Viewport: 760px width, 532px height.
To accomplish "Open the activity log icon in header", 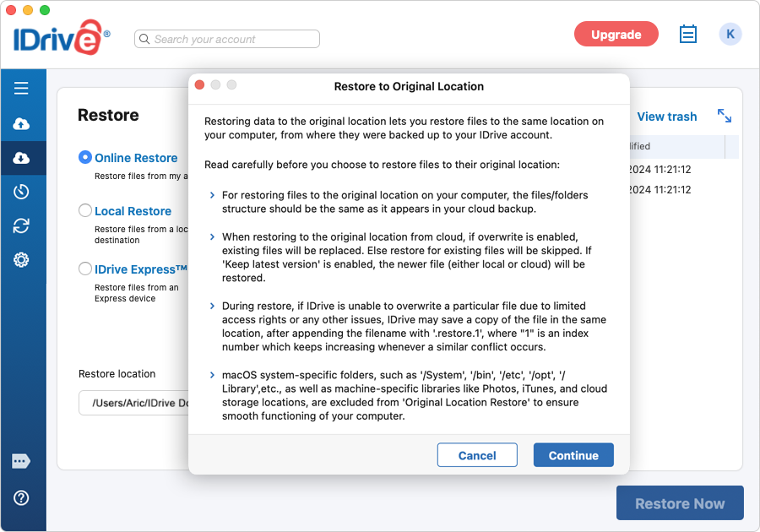I will click(x=688, y=35).
